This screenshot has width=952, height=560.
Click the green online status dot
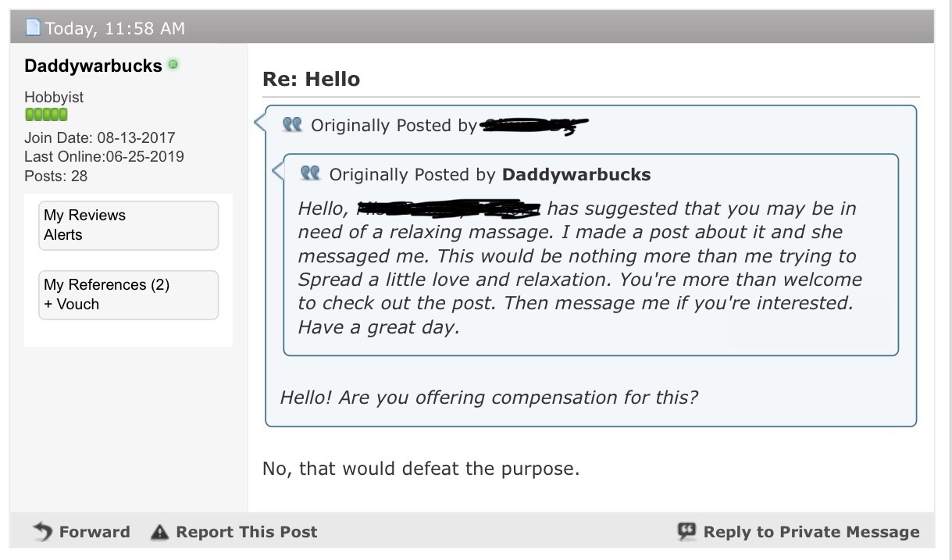pyautogui.click(x=173, y=65)
